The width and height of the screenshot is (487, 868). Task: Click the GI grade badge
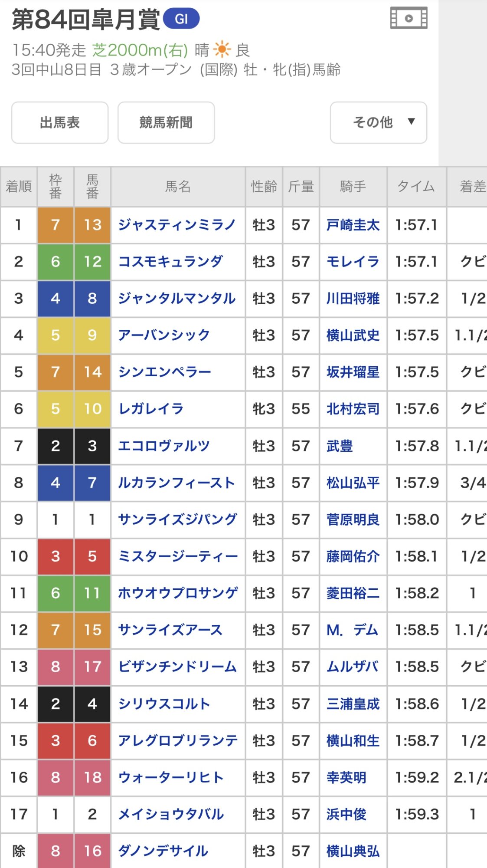181,19
